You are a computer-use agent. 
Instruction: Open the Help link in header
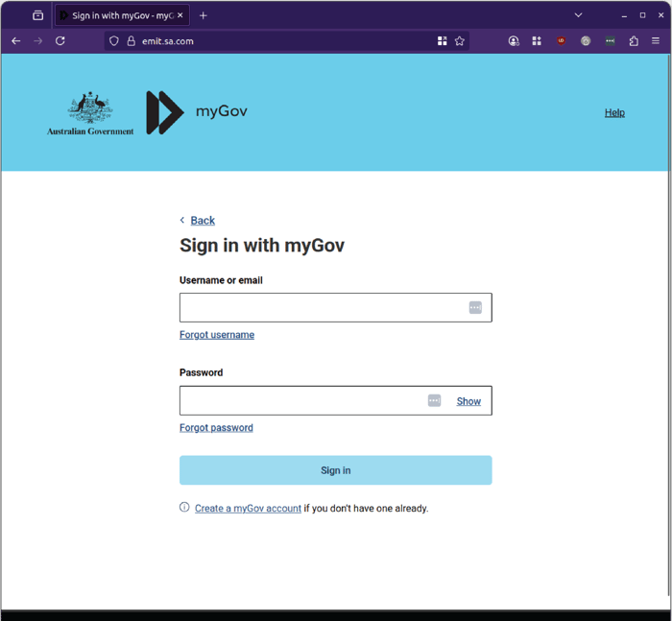(614, 112)
